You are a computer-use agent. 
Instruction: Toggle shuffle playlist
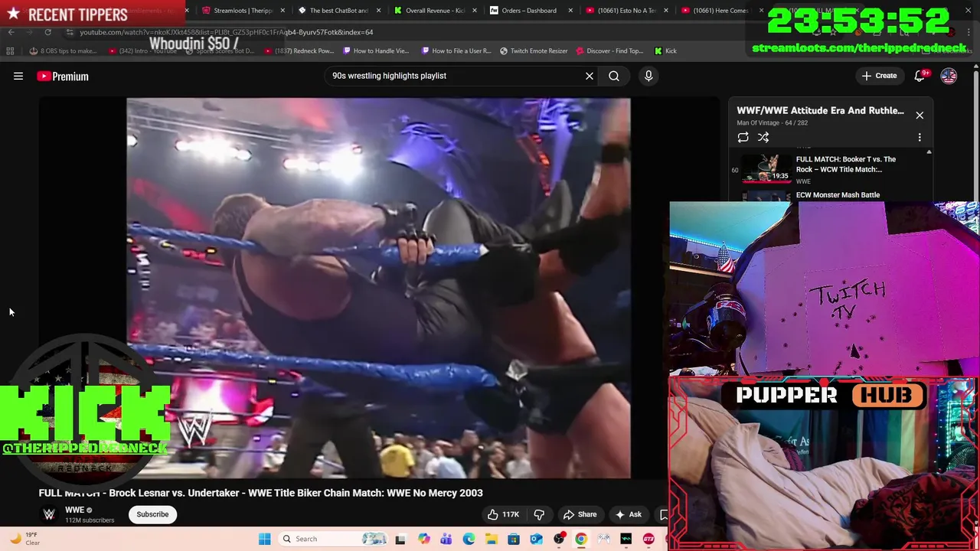[x=763, y=138]
